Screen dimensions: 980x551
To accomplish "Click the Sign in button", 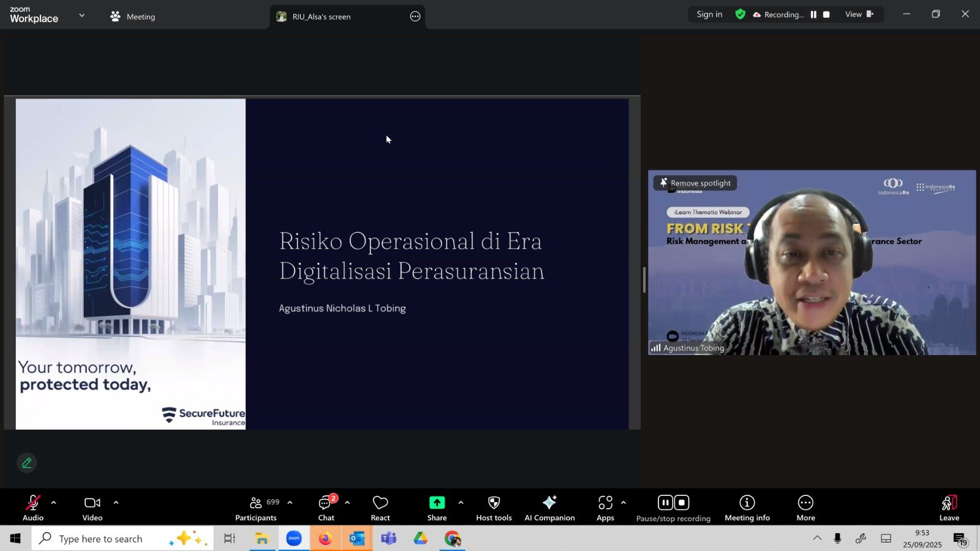I will click(x=709, y=15).
